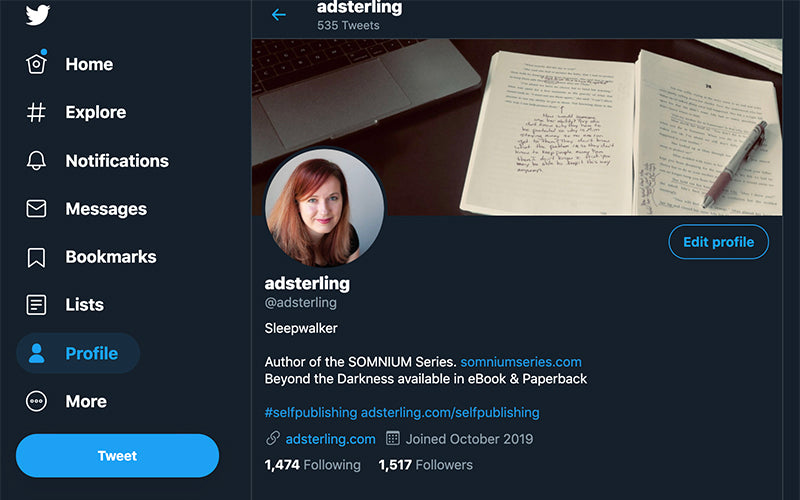The height and width of the screenshot is (500, 800).
Task: Click the Edit profile button
Action: tap(718, 242)
